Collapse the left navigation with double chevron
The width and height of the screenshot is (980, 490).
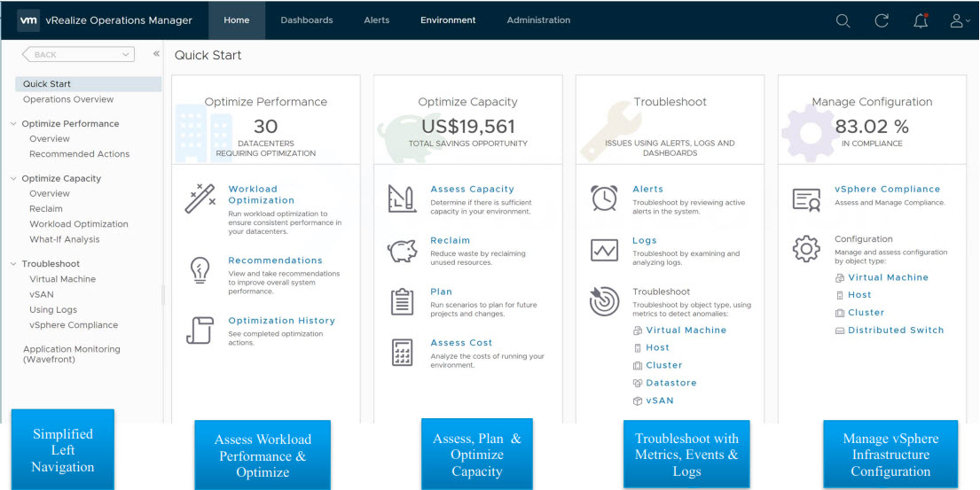[156, 54]
